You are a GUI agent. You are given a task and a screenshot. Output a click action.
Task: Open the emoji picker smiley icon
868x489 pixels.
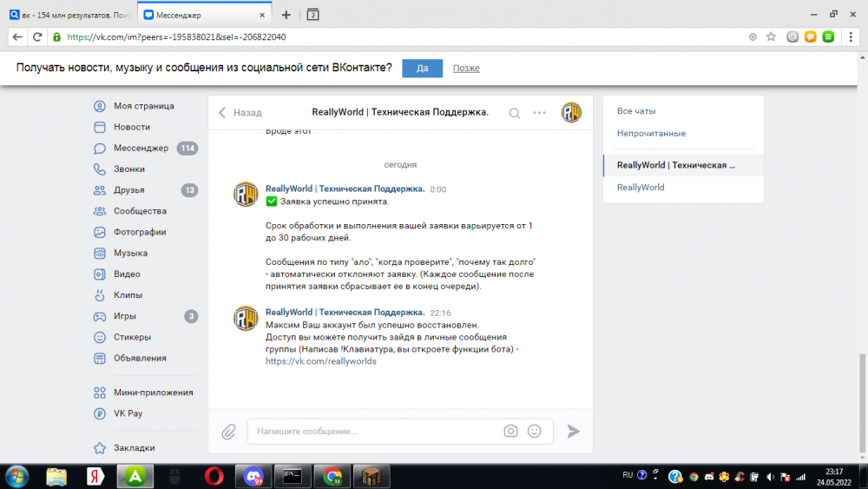[x=534, y=431]
